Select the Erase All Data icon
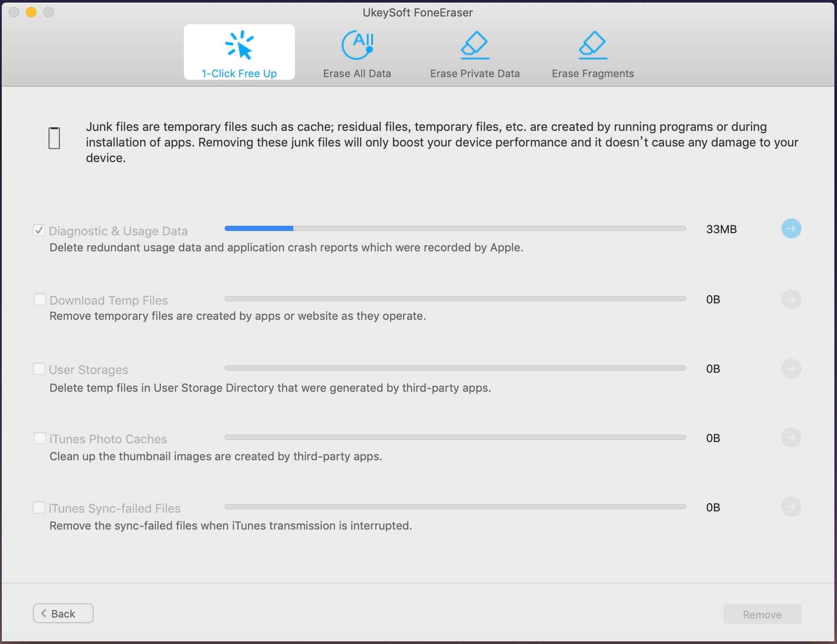837x644 pixels. (x=357, y=45)
